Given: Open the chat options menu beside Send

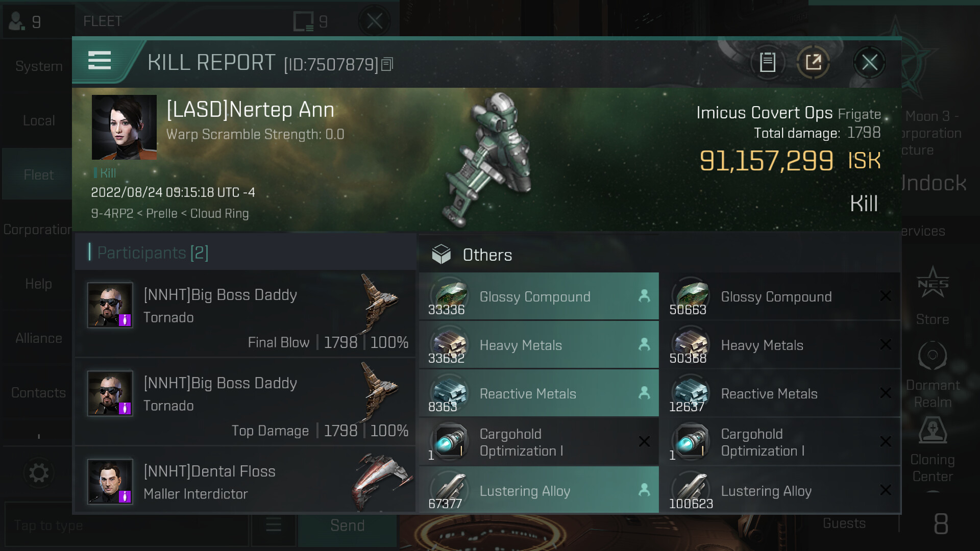Looking at the screenshot, I should click(x=274, y=525).
